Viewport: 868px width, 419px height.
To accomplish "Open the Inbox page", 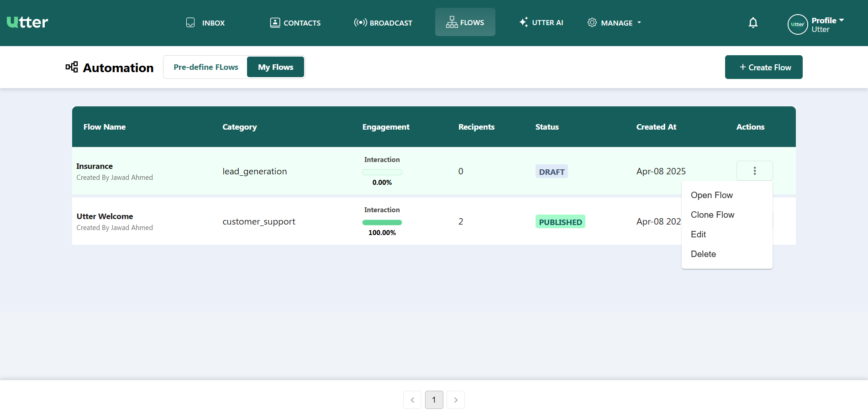I will [205, 23].
